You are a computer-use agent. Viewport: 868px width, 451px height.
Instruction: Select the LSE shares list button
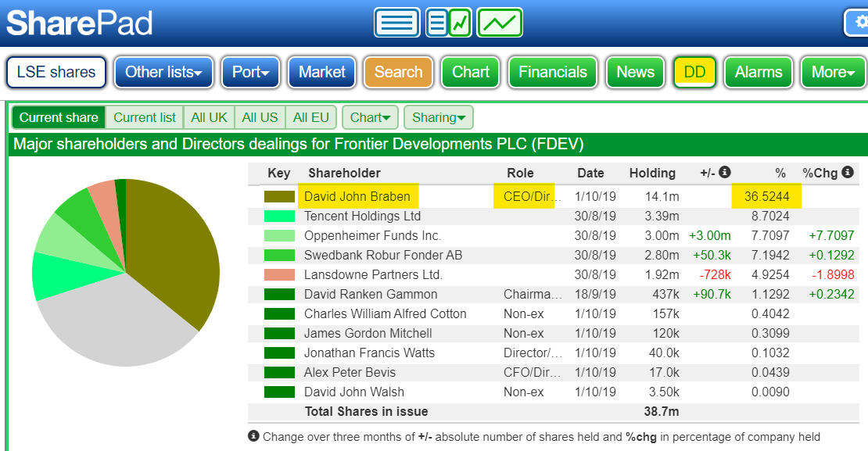56,72
